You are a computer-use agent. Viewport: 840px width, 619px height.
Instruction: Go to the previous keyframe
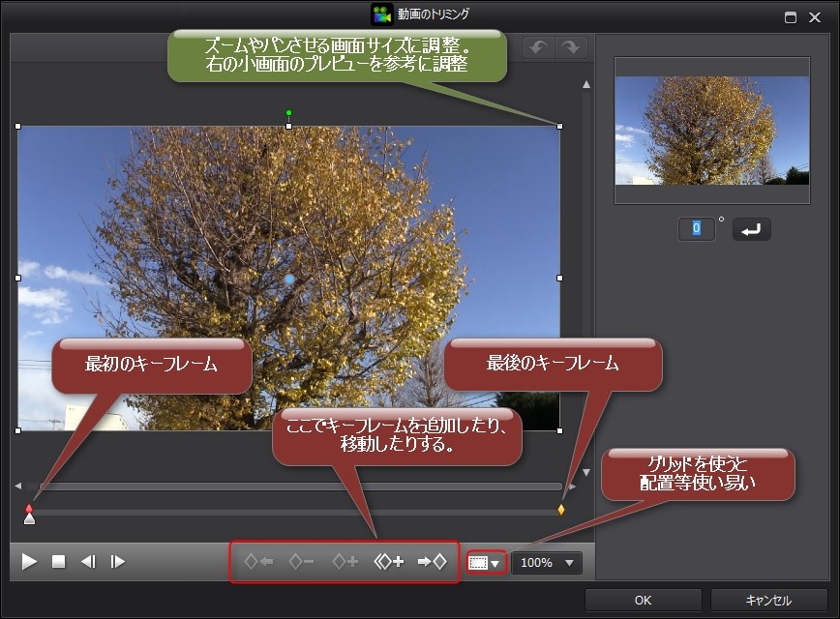(x=258, y=562)
